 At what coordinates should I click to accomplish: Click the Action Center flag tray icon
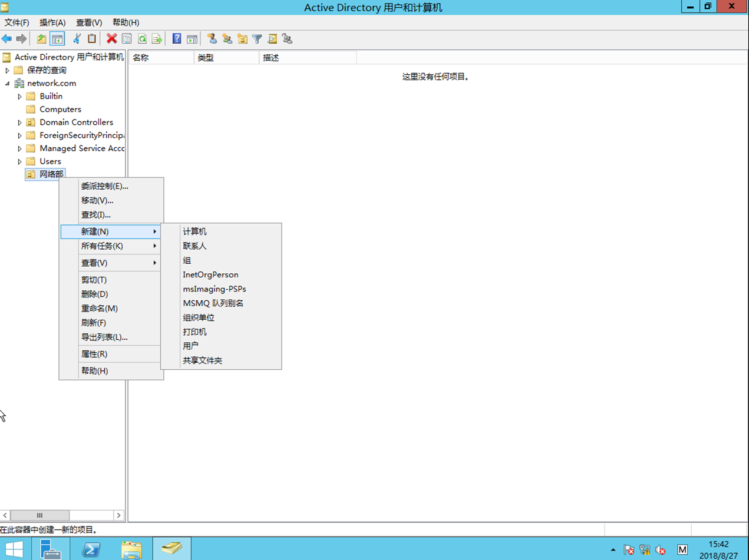(629, 550)
